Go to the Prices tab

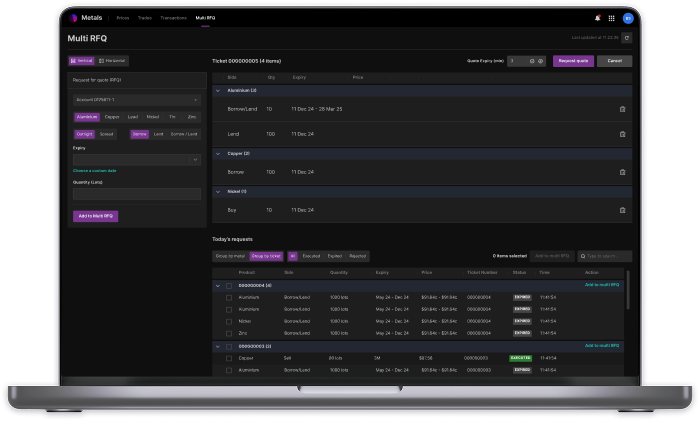pyautogui.click(x=123, y=18)
